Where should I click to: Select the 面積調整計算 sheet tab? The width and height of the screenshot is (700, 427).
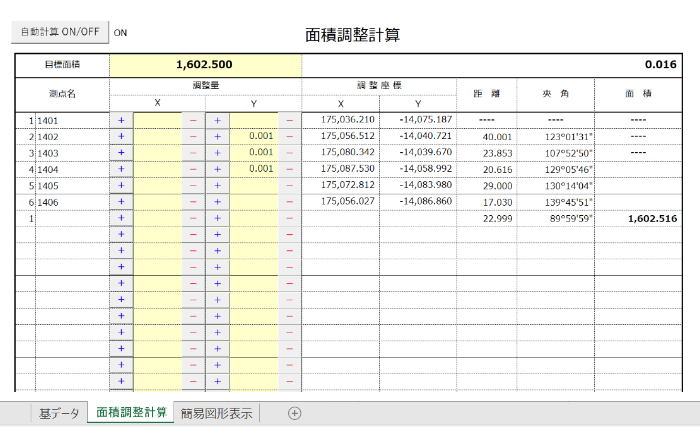coord(131,413)
